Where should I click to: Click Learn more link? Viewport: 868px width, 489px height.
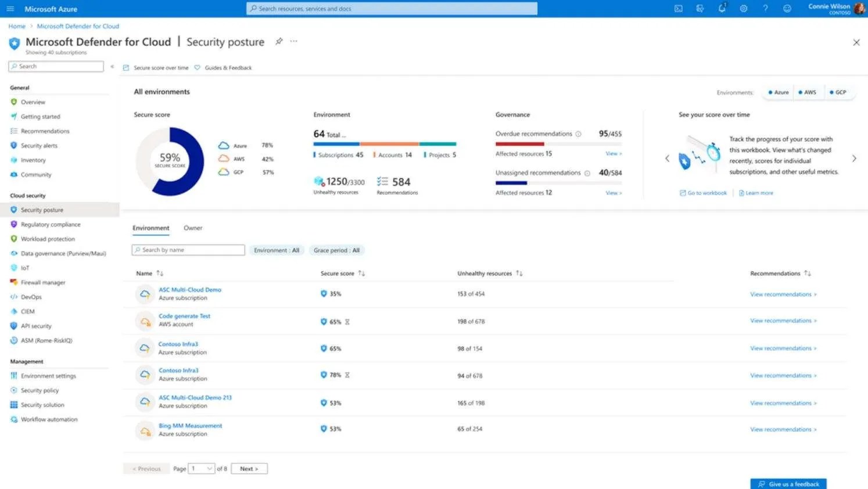click(x=756, y=193)
